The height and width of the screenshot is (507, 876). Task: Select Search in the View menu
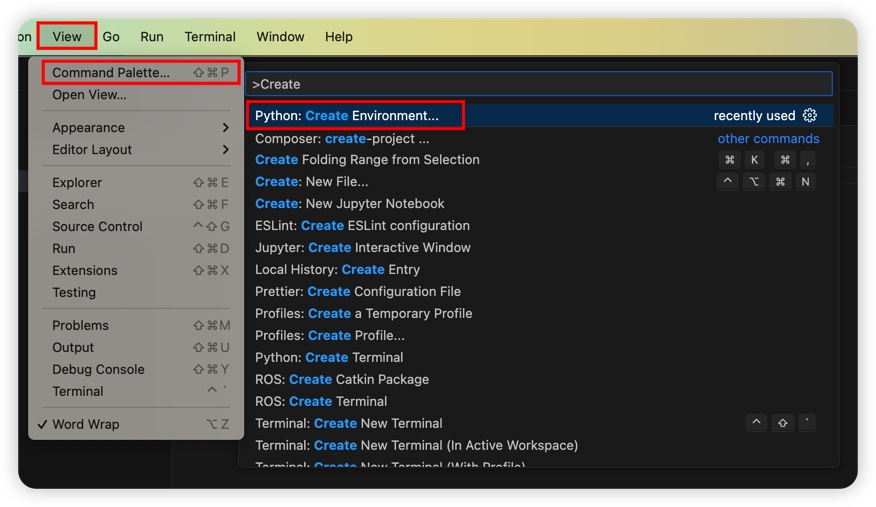point(136,204)
